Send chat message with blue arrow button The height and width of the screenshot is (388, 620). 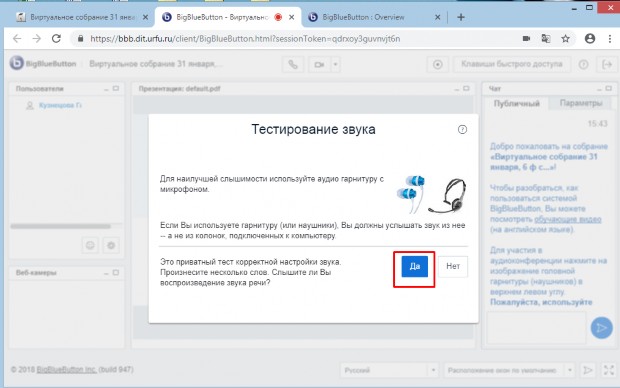[601, 328]
